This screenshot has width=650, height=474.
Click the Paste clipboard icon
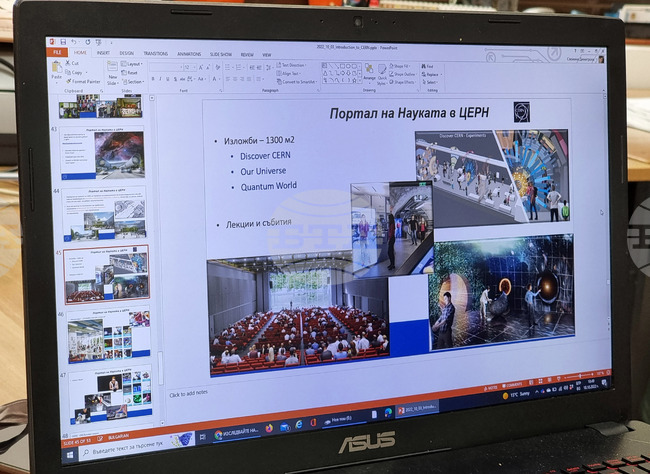56,66
